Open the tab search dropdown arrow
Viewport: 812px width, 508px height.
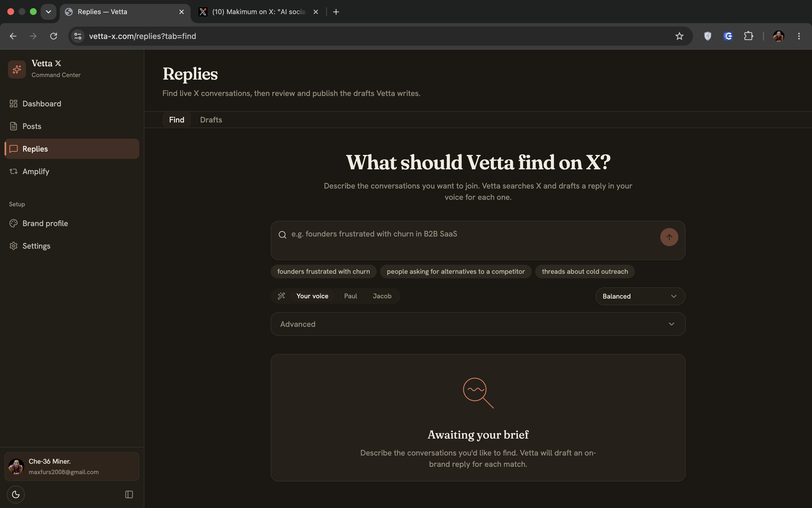coord(48,12)
